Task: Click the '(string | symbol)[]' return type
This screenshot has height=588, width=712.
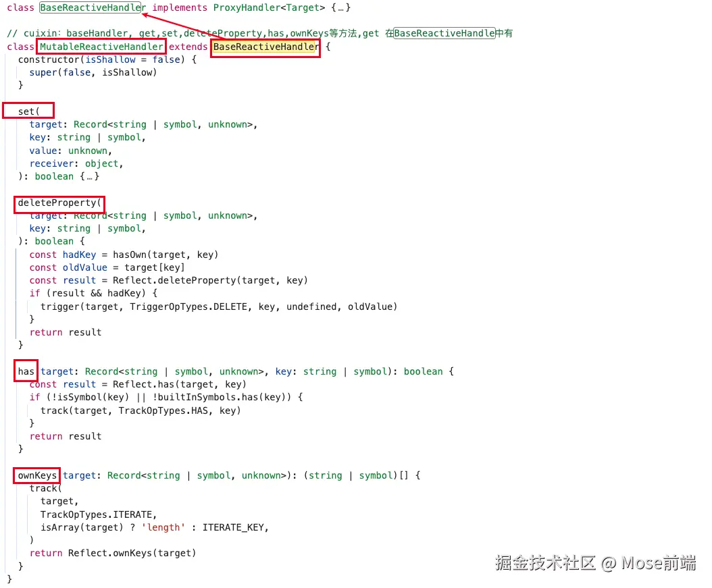Action: 356,475
